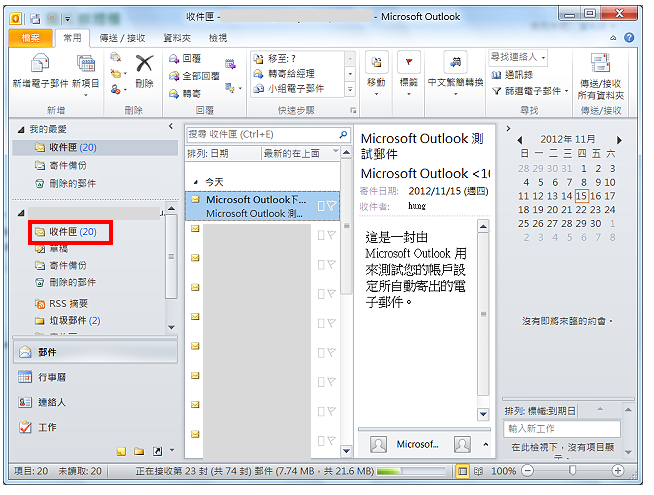Open the 標籤 (Tags) flag icon
Image resolution: width=654 pixels, height=495 pixels.
[409, 63]
